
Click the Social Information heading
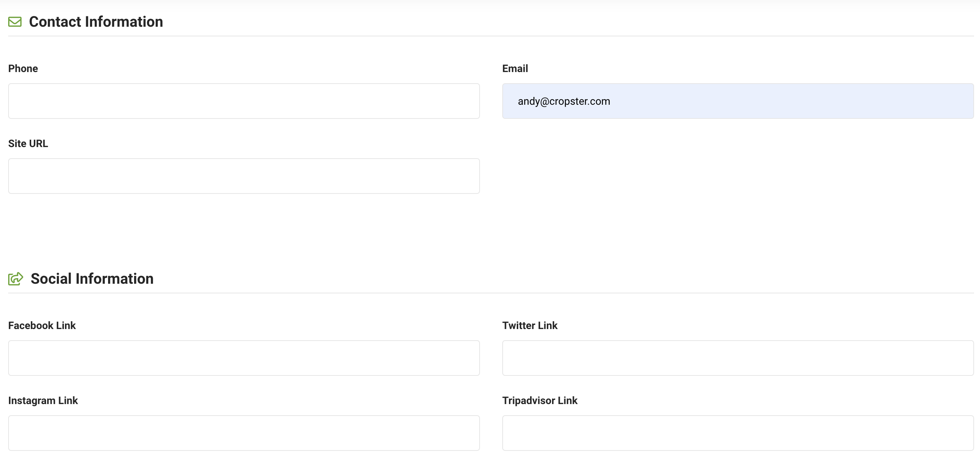pos(92,279)
